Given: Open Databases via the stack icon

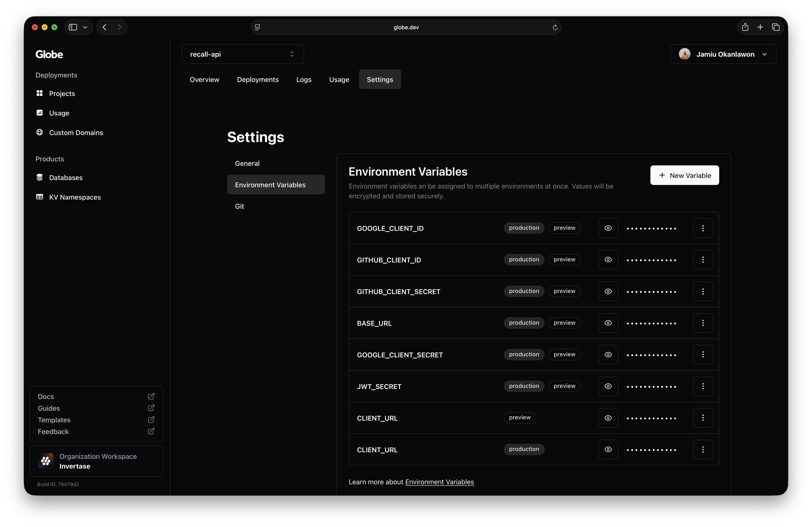Looking at the screenshot, I should (39, 177).
